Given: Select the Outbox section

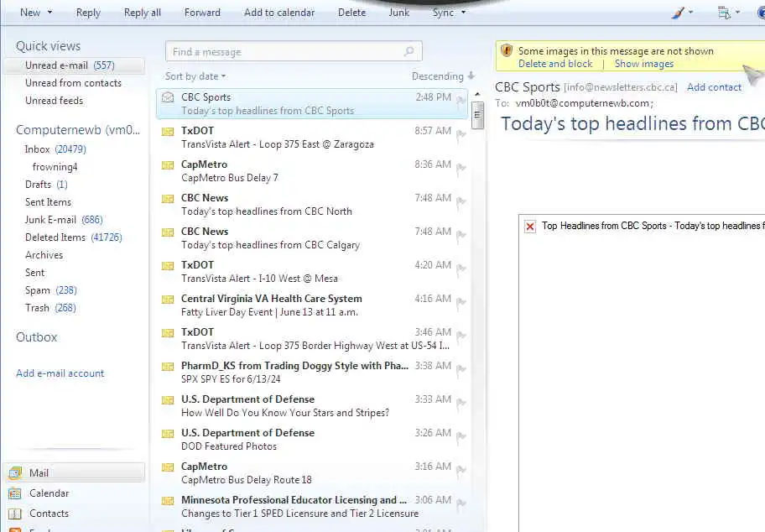Looking at the screenshot, I should pos(37,337).
